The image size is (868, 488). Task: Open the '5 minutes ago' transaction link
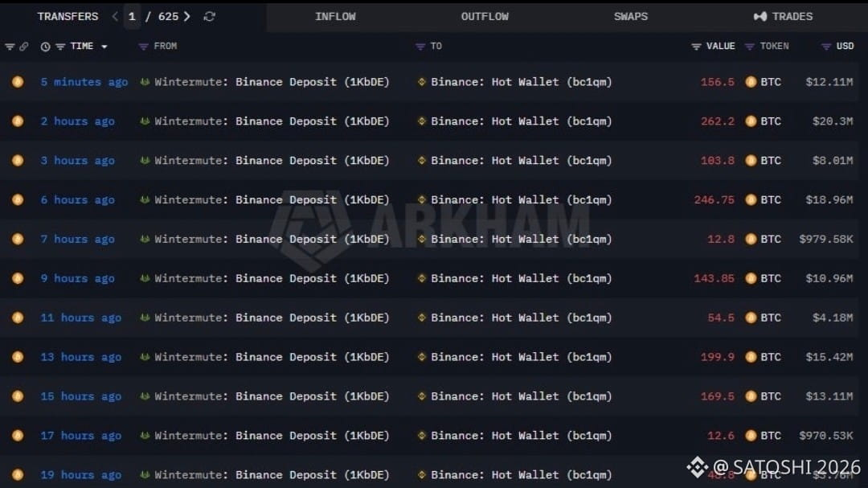[84, 82]
